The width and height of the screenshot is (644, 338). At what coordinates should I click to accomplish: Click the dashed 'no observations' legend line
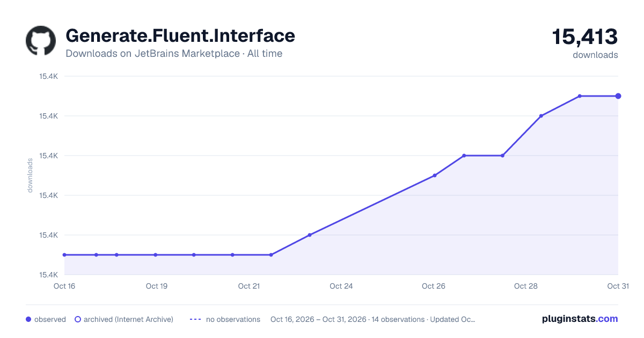coord(195,319)
